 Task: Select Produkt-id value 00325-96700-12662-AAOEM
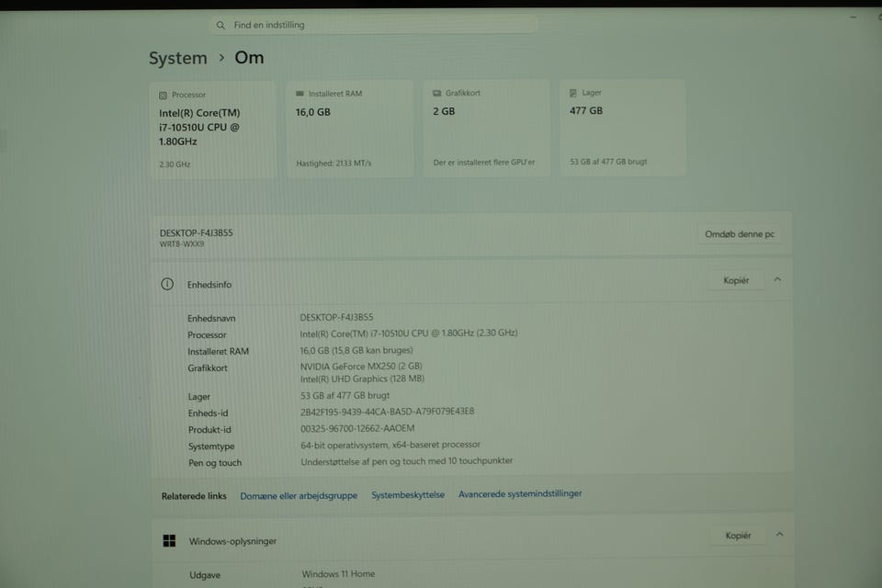point(357,428)
